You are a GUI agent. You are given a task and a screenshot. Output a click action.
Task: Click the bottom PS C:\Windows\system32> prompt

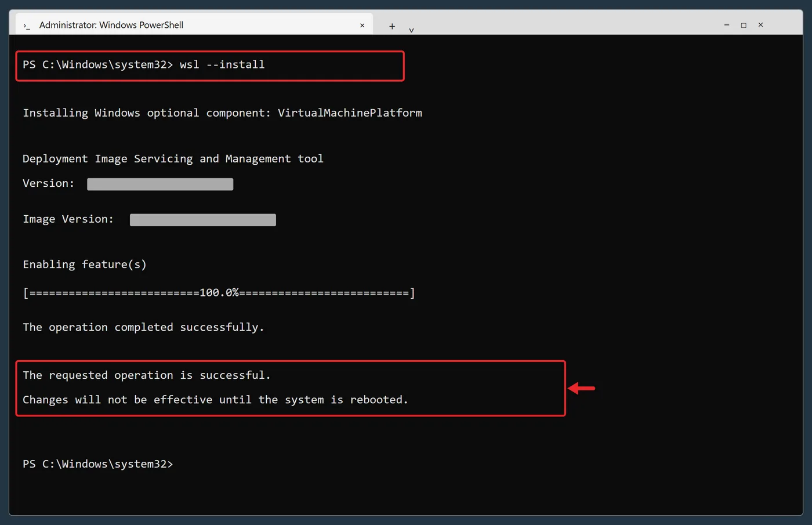tap(97, 464)
